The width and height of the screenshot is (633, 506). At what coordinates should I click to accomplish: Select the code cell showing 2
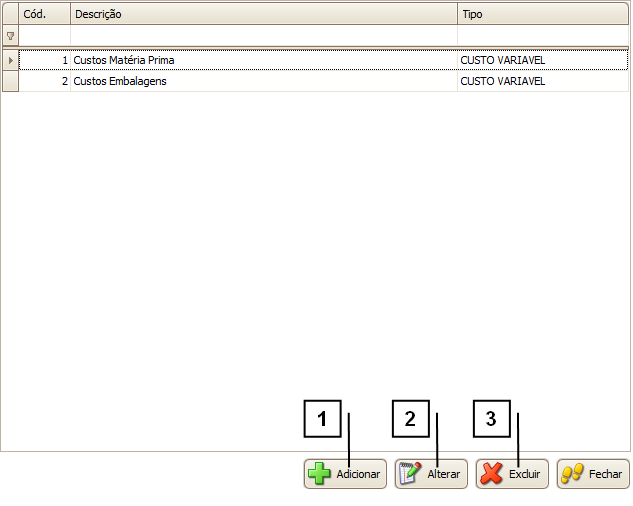pyautogui.click(x=44, y=82)
